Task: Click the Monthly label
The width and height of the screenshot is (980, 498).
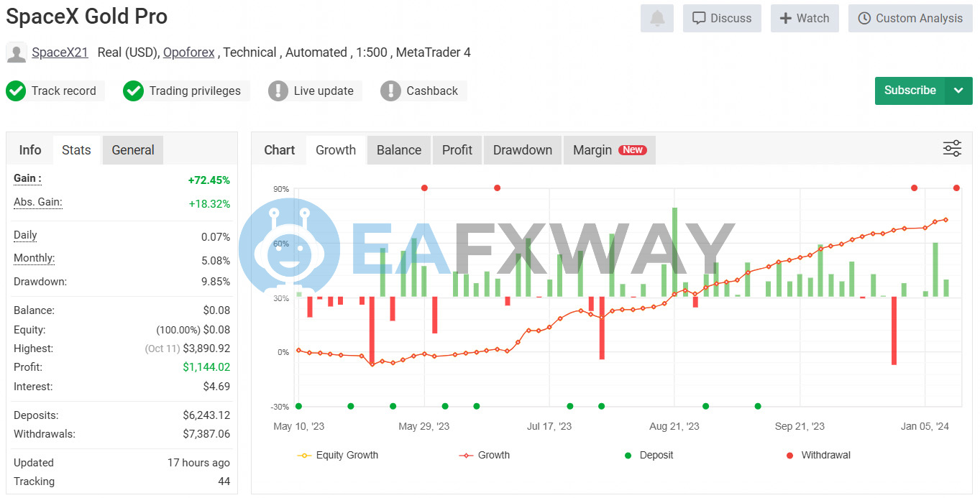Action: pos(34,258)
